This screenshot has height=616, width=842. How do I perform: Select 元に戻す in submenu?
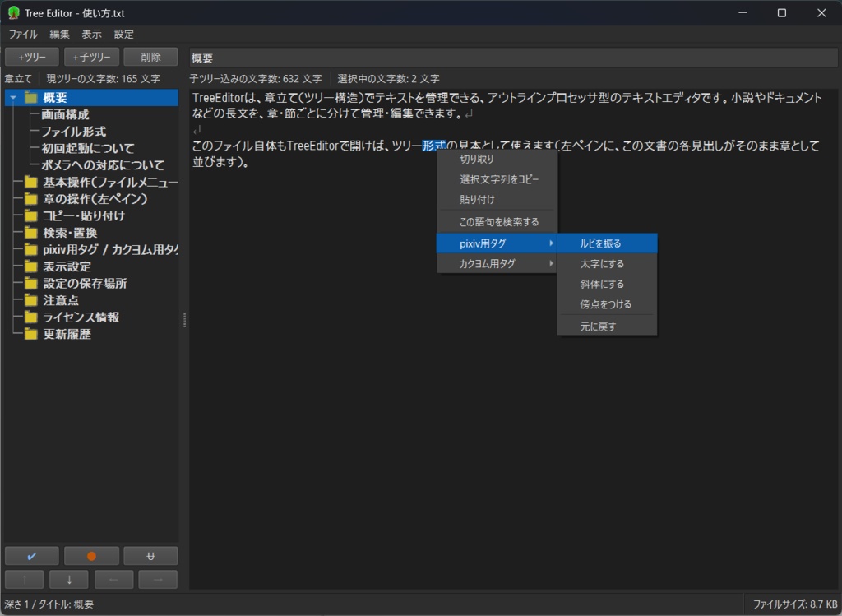[607, 327]
